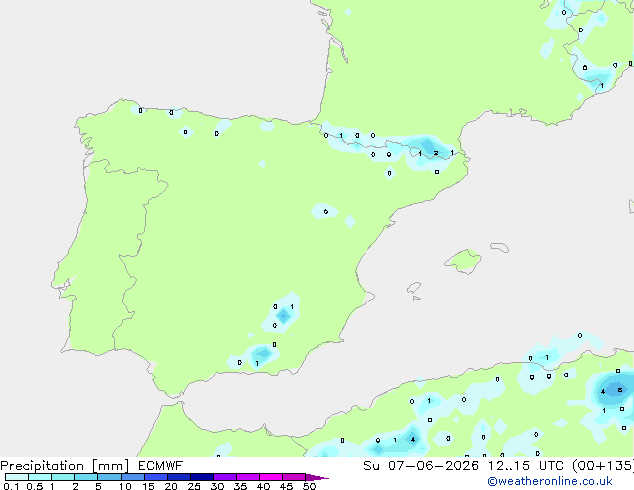Pick the 25–30 mm navy legend swatch
This screenshot has height=490, width=634.
[202, 477]
